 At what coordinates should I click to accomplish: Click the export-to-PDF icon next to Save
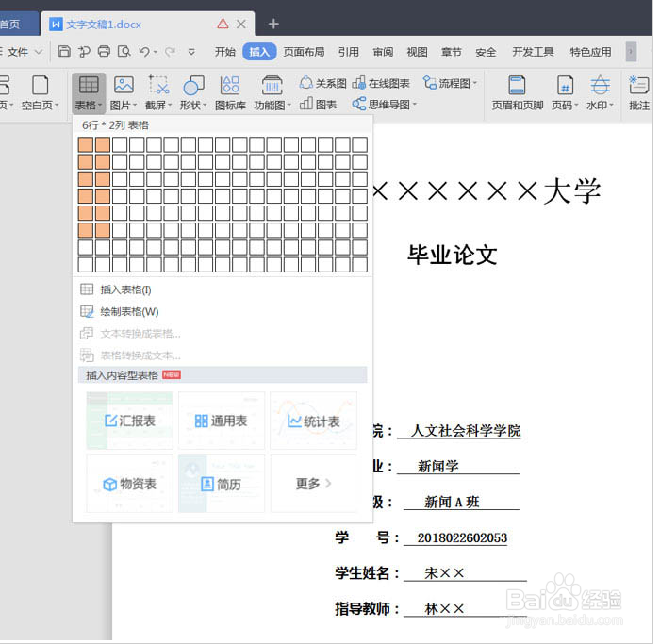click(x=84, y=51)
